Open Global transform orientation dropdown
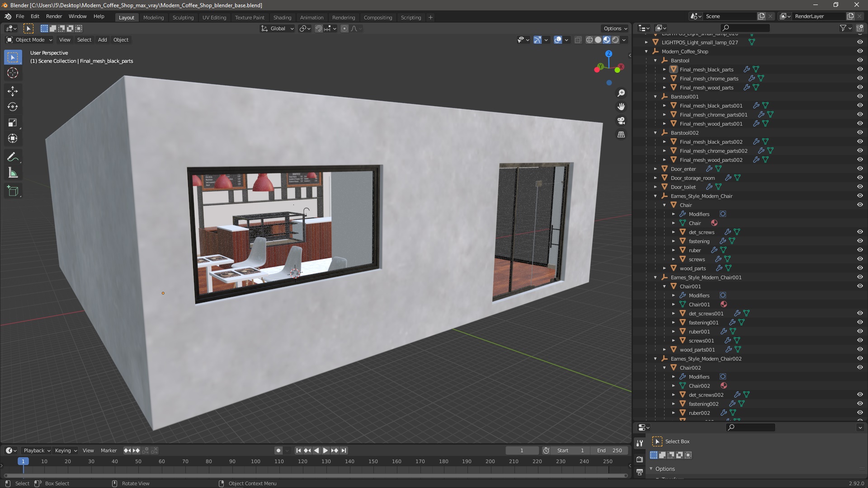868x488 pixels. point(278,28)
